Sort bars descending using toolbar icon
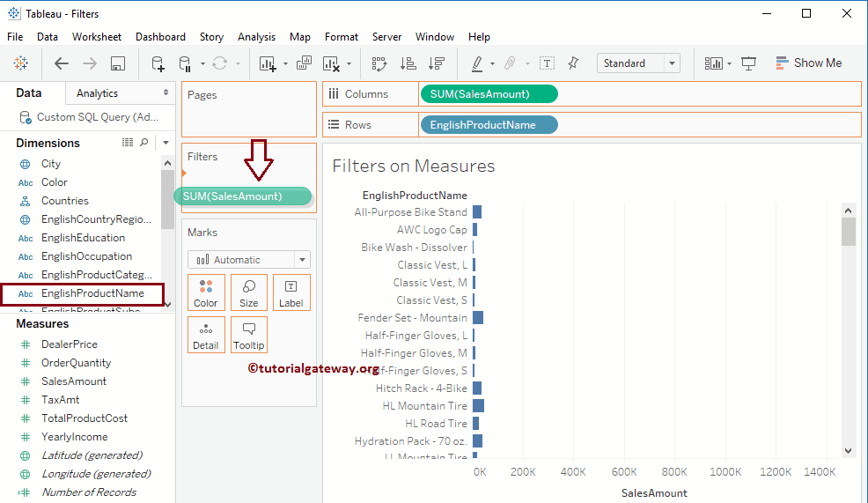This screenshot has width=868, height=503. click(436, 63)
